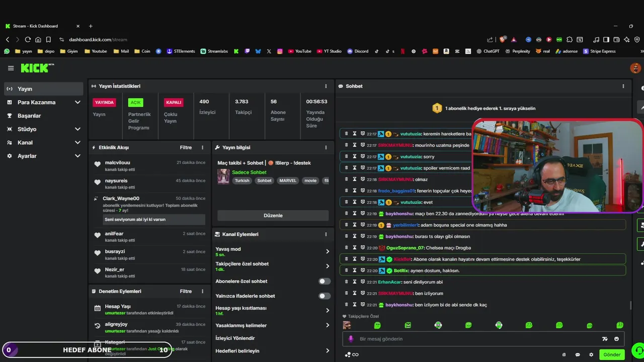Click the profile avatar at top right

[x=635, y=68]
